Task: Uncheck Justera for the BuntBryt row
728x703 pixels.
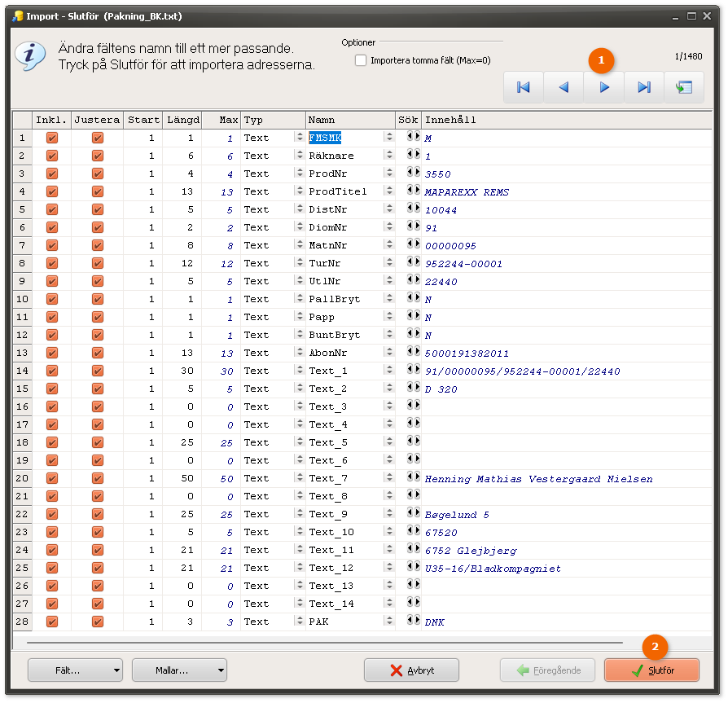Action: [98, 335]
